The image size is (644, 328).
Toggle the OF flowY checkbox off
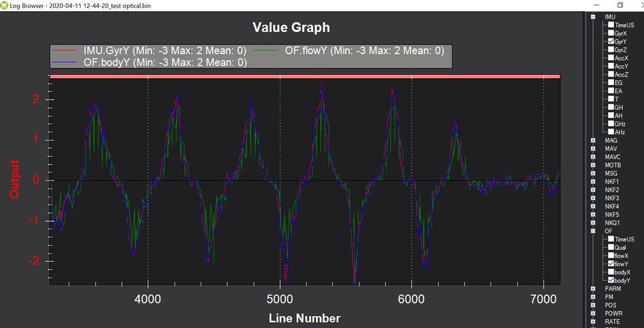(x=611, y=264)
